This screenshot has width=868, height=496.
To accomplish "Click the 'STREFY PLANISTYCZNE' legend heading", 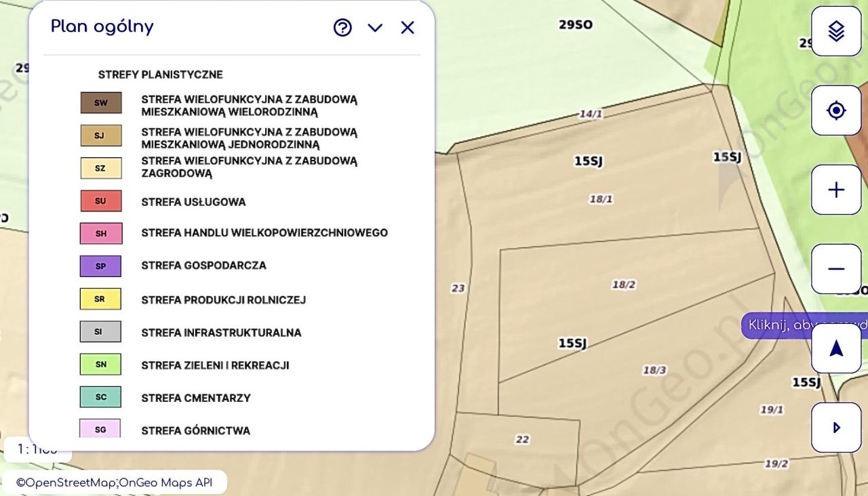I will tap(160, 75).
